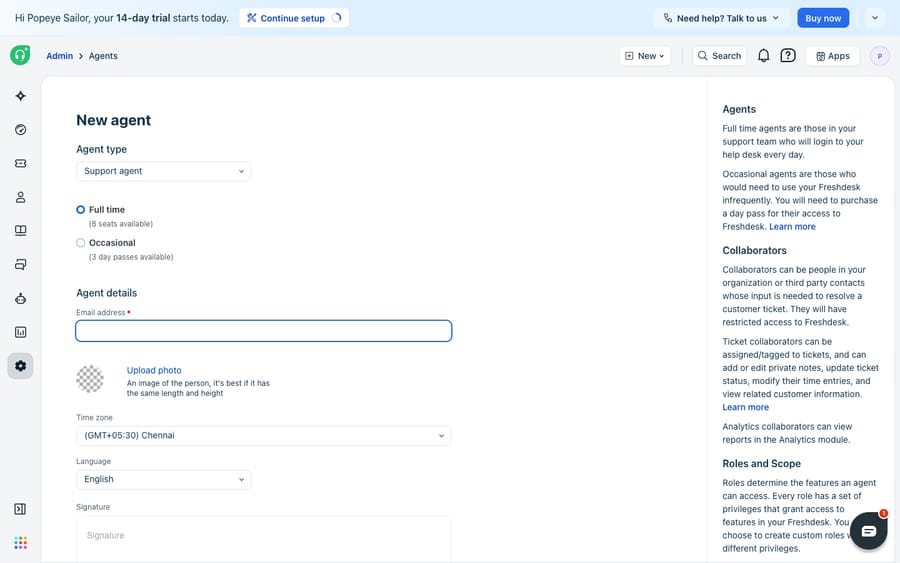Open the help question mark icon
The width and height of the screenshot is (900, 563).
788,56
